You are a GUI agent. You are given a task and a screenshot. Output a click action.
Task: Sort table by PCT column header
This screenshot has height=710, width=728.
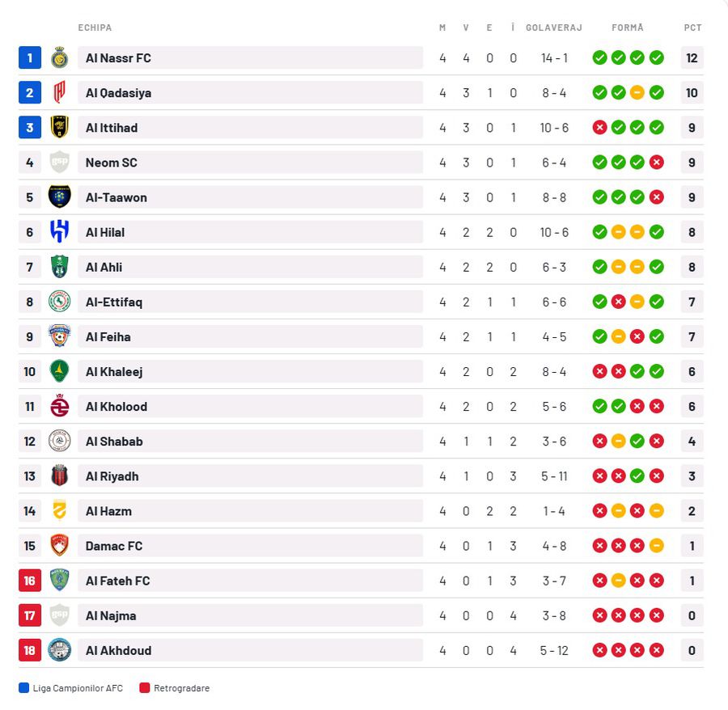[x=692, y=27]
